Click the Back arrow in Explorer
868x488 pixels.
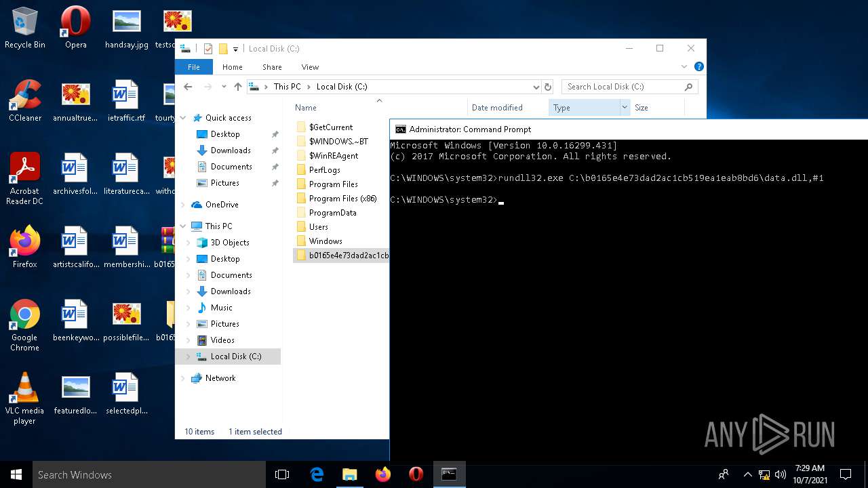pos(188,87)
